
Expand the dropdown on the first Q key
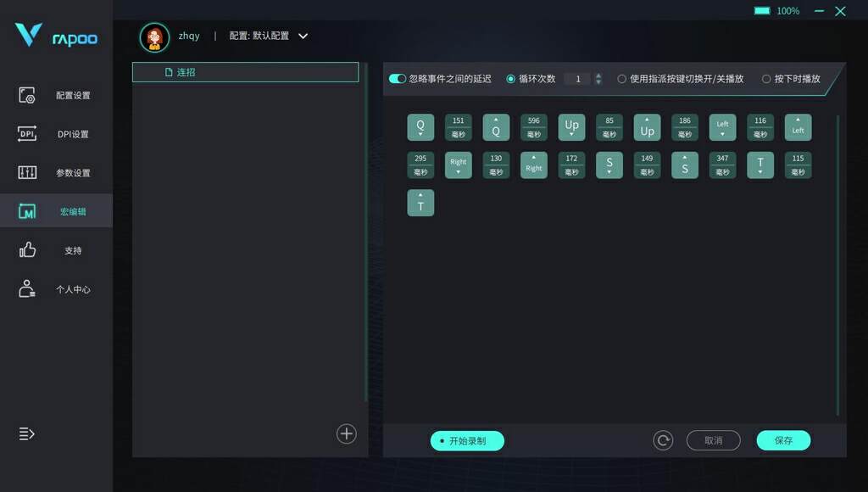420,133
